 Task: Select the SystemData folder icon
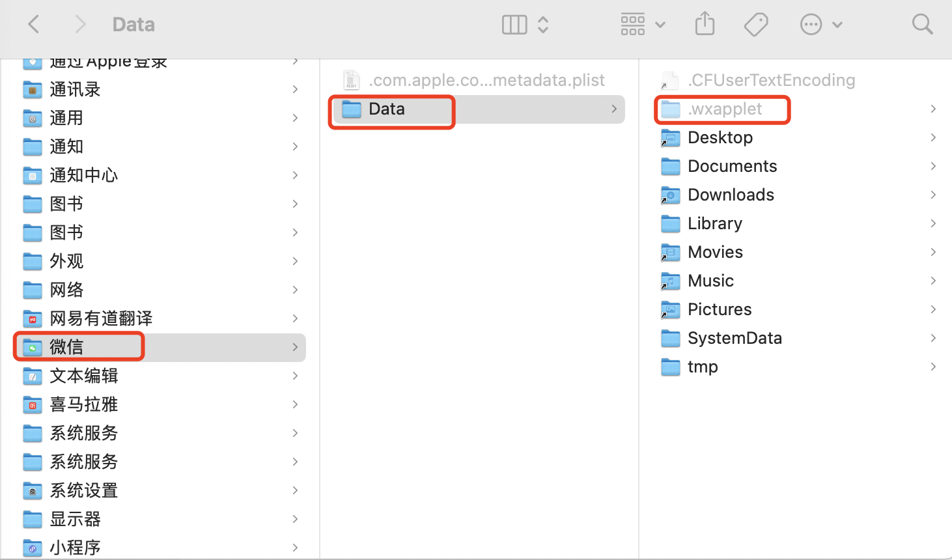pos(671,338)
